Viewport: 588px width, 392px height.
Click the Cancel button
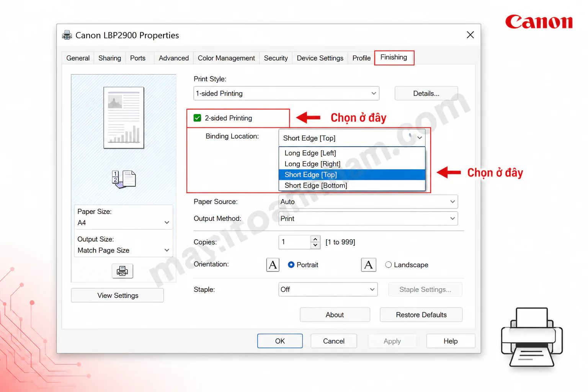point(334,341)
